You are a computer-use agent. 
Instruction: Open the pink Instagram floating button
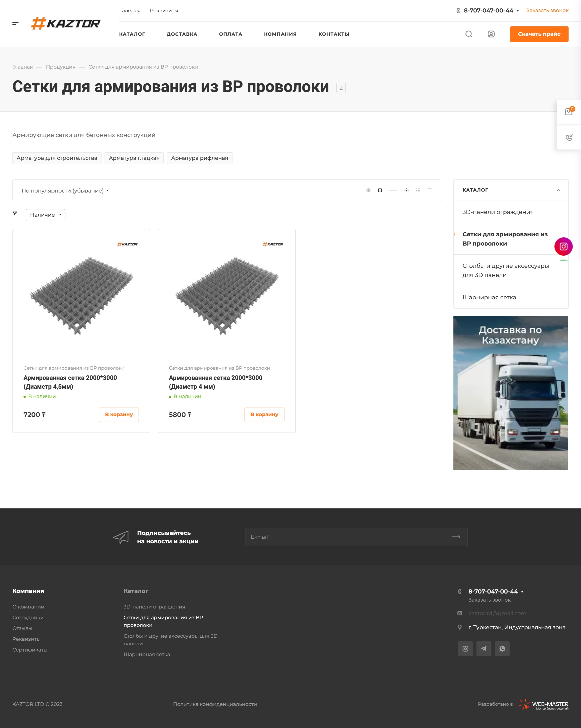click(x=563, y=247)
